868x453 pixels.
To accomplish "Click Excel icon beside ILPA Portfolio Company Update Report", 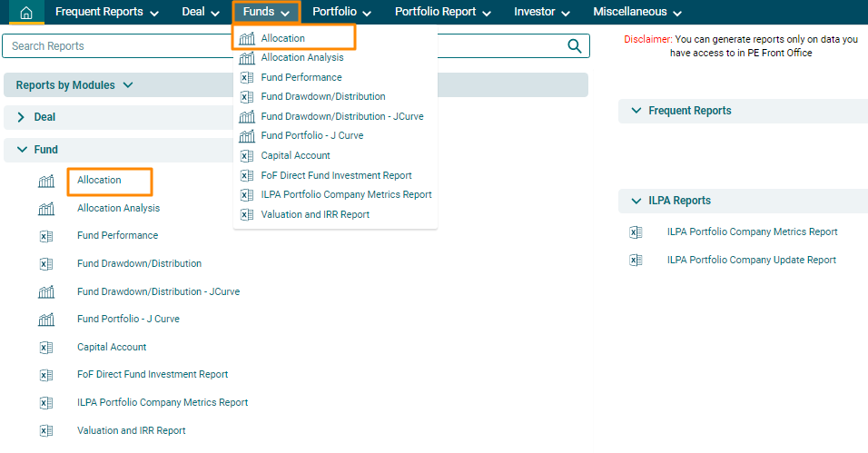I will click(636, 260).
